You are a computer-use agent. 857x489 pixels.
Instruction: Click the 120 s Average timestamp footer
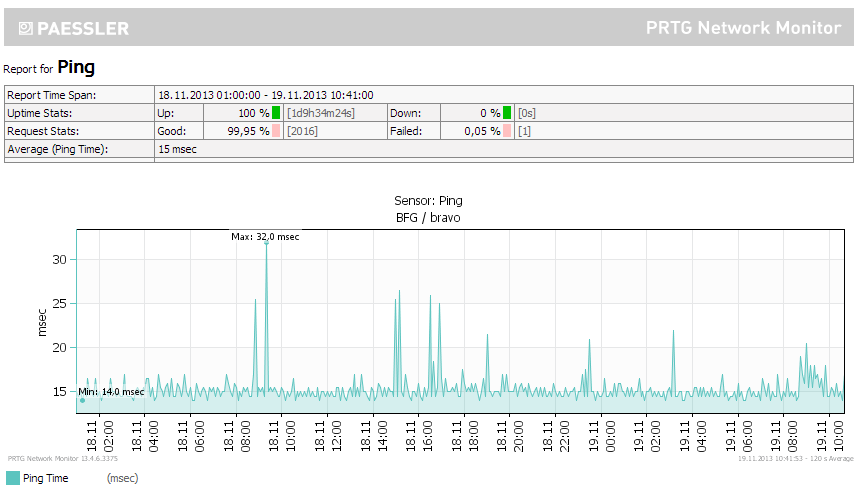pyautogui.click(x=795, y=458)
